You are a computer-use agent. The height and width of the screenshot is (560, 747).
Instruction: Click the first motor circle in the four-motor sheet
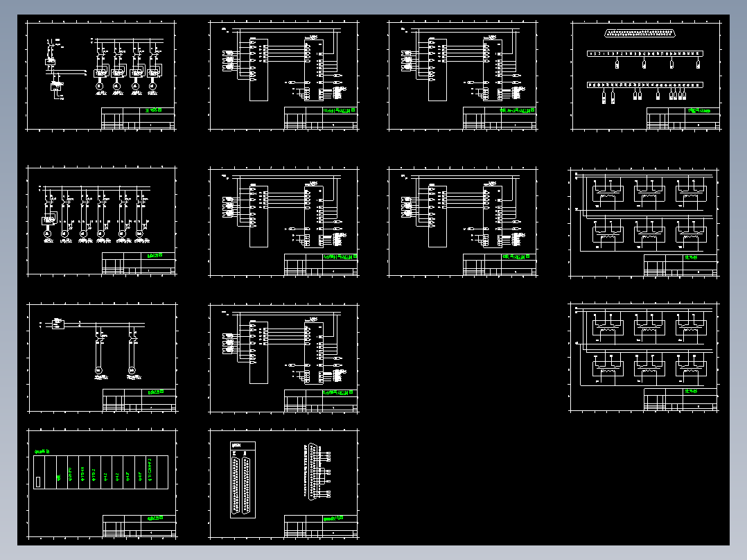99,86
